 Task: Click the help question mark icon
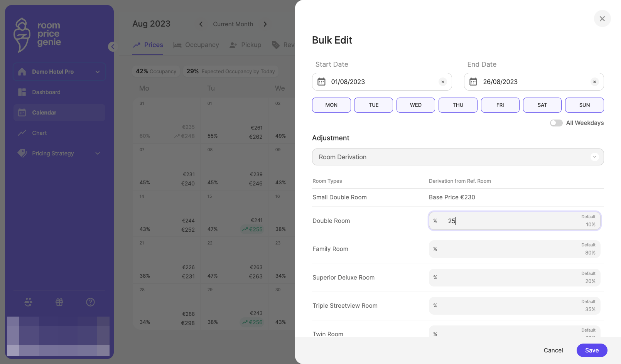pyautogui.click(x=90, y=302)
